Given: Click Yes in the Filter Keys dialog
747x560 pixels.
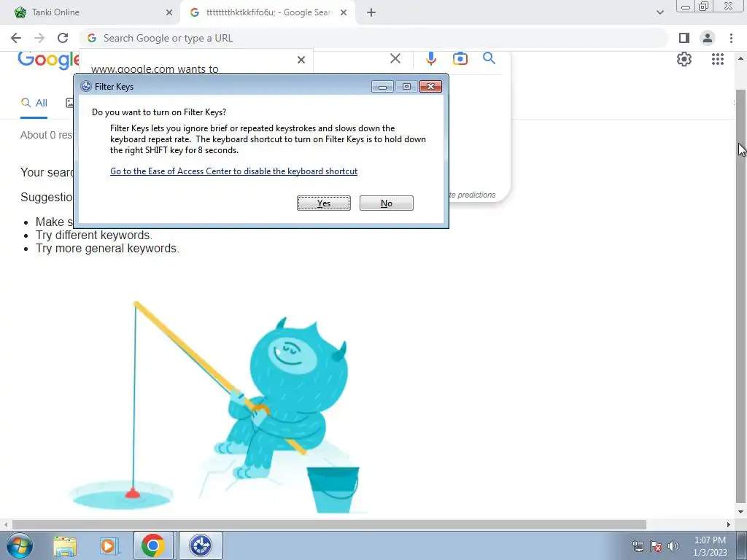Looking at the screenshot, I should coord(323,203).
